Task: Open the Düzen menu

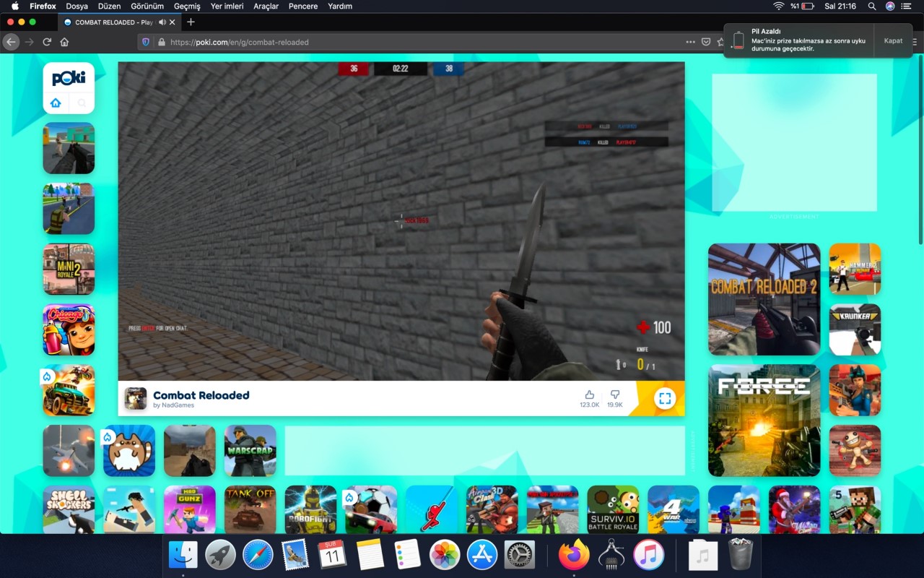Action: coord(109,6)
